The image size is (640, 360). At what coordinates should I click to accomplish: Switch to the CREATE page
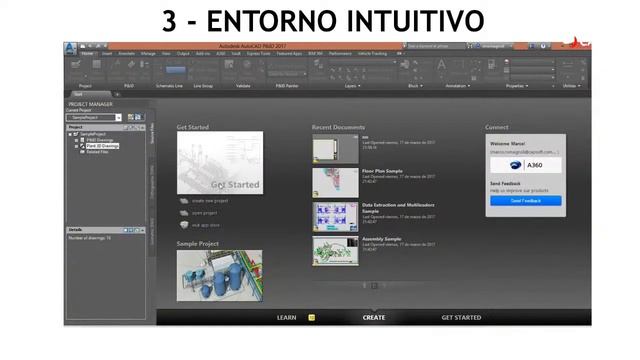pyautogui.click(x=374, y=318)
